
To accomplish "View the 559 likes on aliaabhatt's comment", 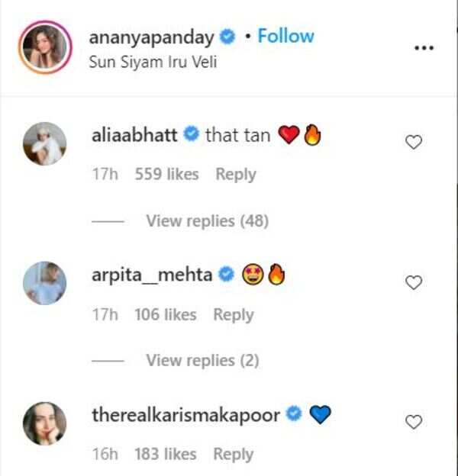I will point(166,174).
